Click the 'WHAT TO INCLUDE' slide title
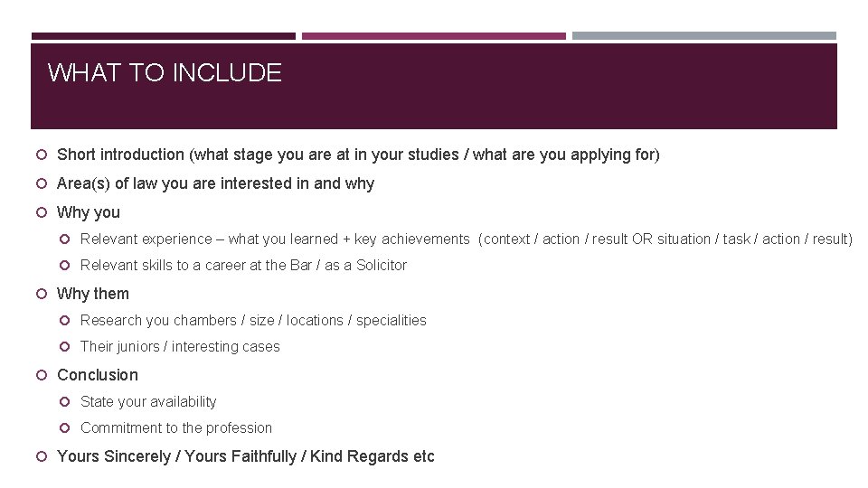Image resolution: width=868 pixels, height=488 pixels. pyautogui.click(x=165, y=73)
